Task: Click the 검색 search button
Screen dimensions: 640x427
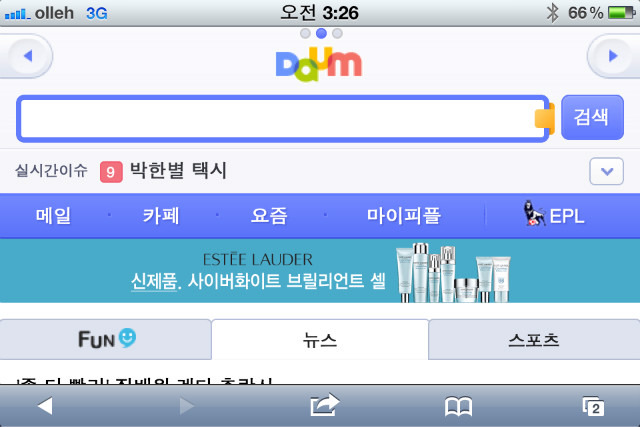Action: pos(592,118)
